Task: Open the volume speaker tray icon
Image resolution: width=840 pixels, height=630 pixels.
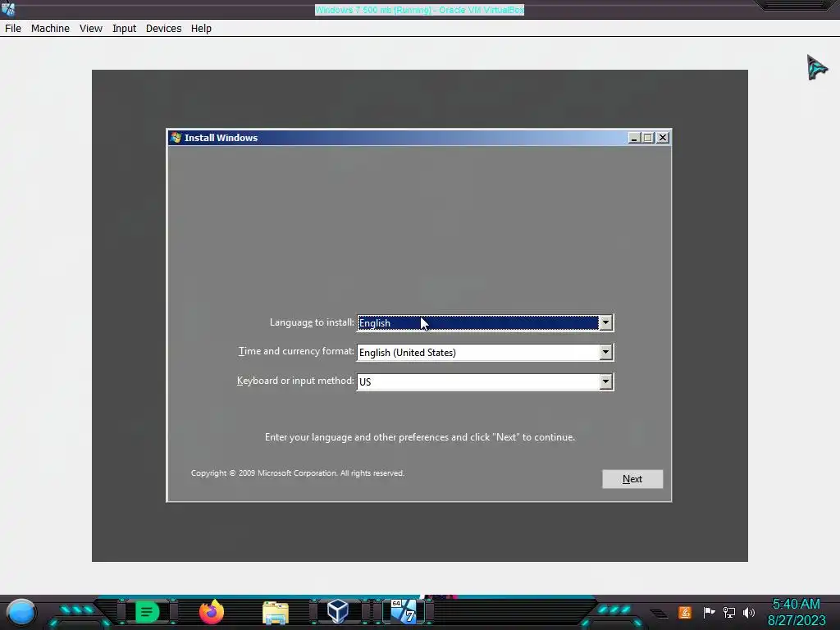Action: coord(749,612)
